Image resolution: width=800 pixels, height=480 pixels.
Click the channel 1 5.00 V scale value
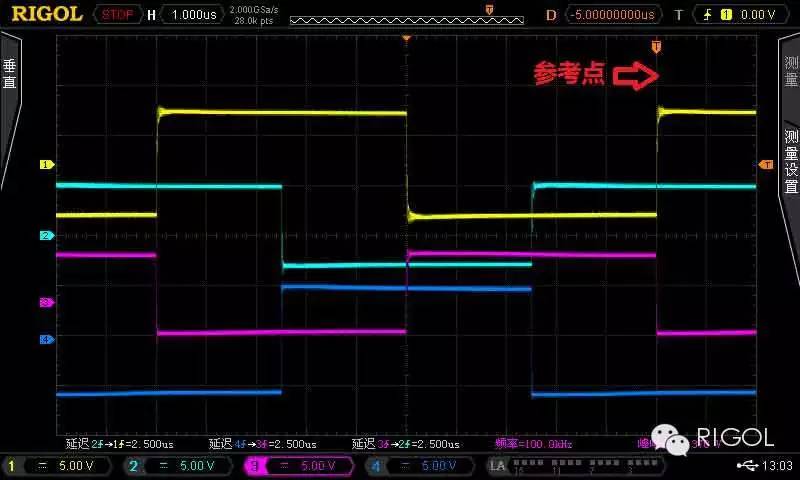click(x=76, y=466)
